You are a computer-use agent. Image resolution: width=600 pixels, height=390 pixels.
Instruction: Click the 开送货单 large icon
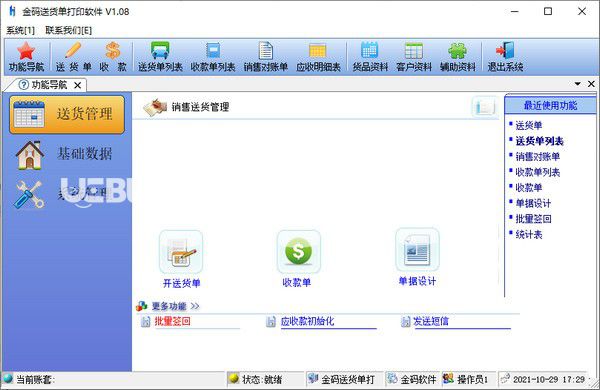pyautogui.click(x=181, y=252)
